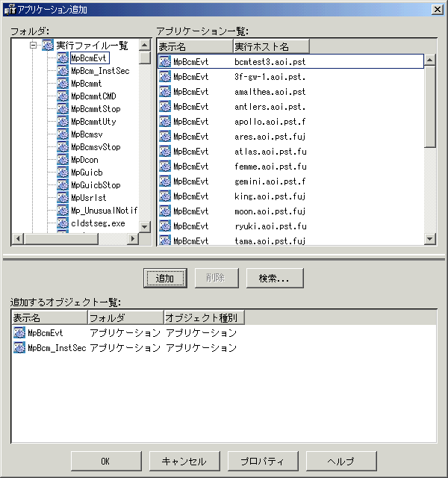This screenshot has width=448, height=478.
Task: Click the application list vertical scrollbar thumb
Action: point(430,107)
